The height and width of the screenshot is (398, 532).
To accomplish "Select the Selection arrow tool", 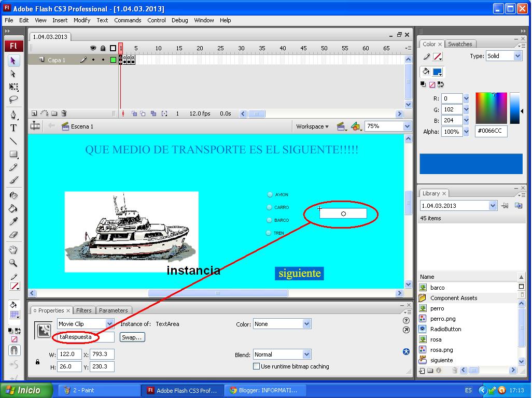I will coord(13,61).
